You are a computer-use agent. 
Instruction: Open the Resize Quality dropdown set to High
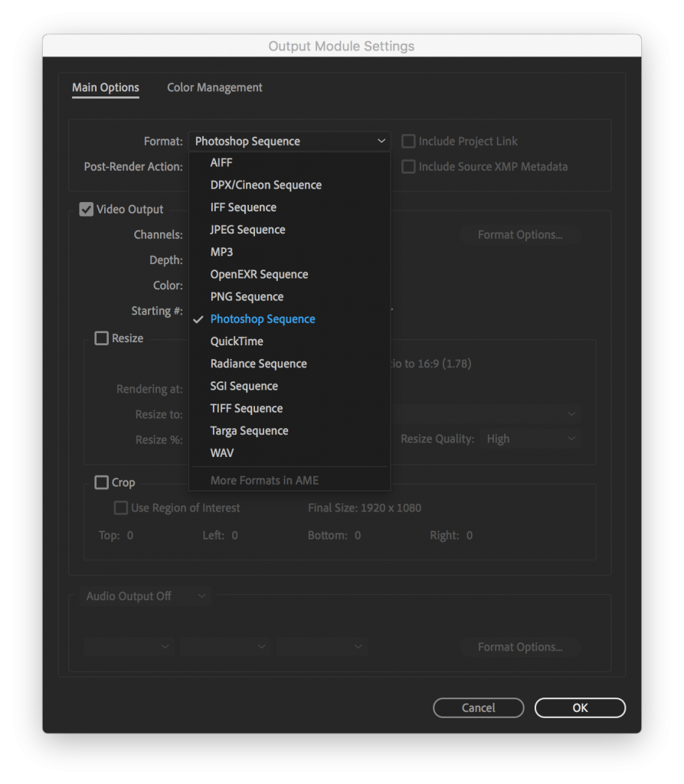pos(530,439)
